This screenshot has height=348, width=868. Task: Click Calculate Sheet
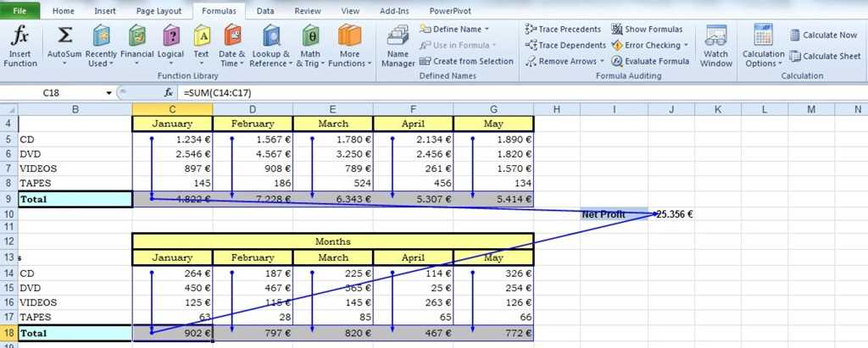pyautogui.click(x=825, y=56)
